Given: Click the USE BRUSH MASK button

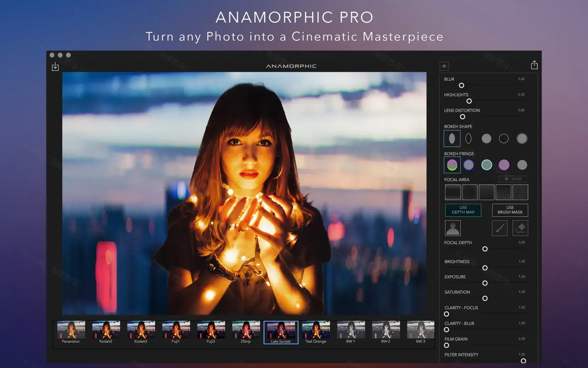Looking at the screenshot, I should pyautogui.click(x=509, y=210).
